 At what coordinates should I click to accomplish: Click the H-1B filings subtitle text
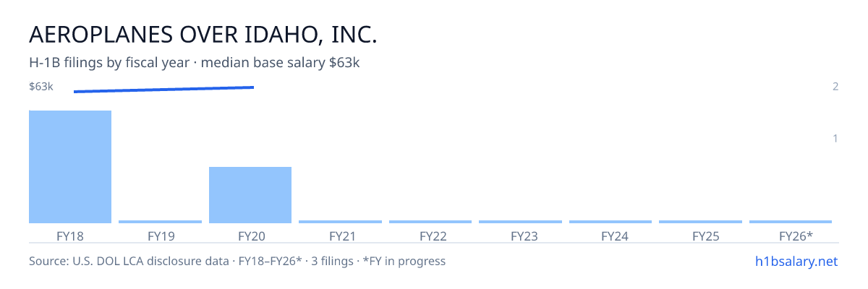[x=195, y=63]
